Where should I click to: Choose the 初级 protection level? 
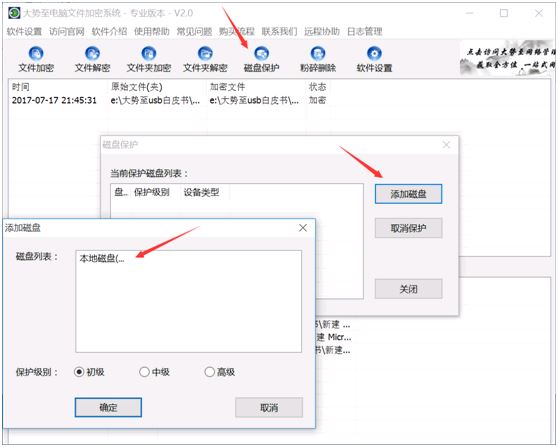click(x=89, y=372)
